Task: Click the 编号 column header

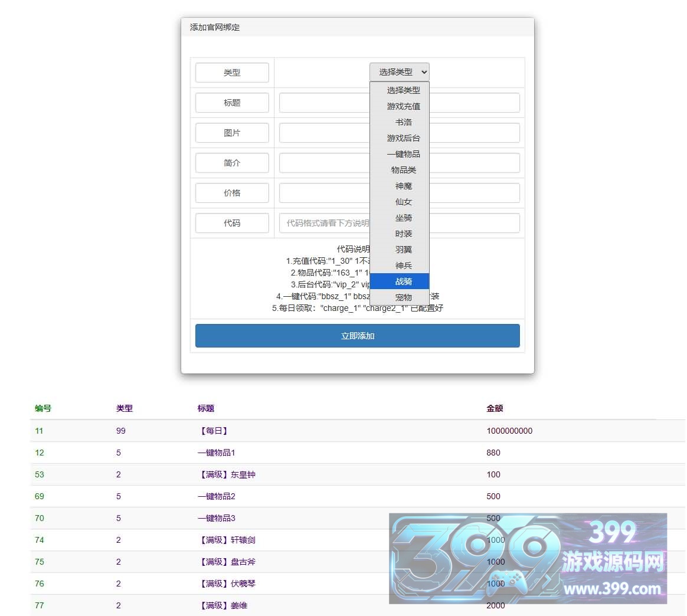Action: pyautogui.click(x=43, y=408)
